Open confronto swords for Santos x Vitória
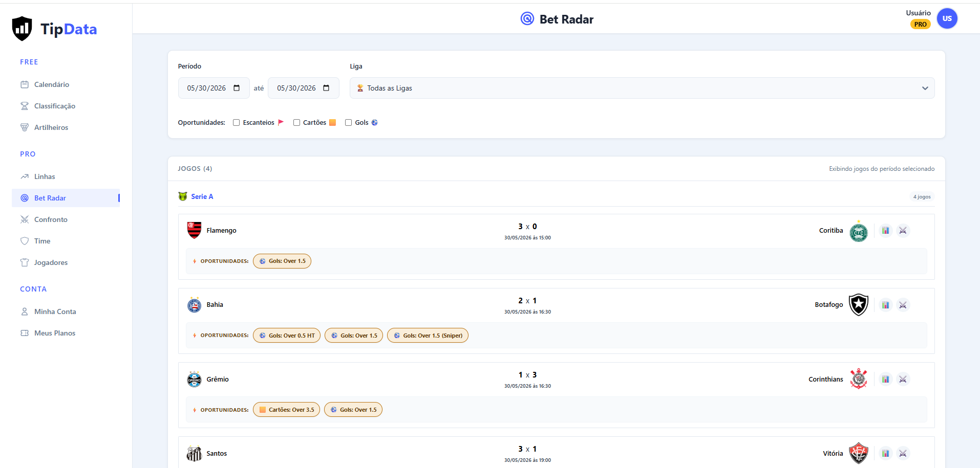Image resolution: width=980 pixels, height=468 pixels. coord(903,453)
